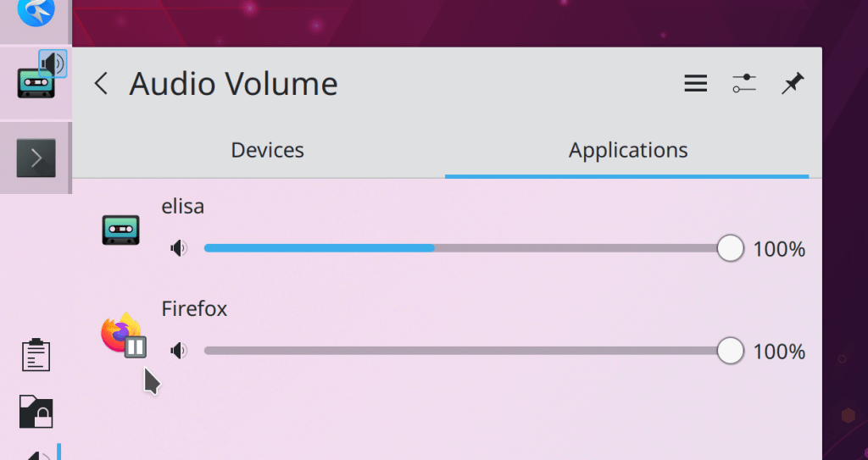868x460 pixels.
Task: Click the Elisa cassette icon in the panel
Action: [x=32, y=84]
